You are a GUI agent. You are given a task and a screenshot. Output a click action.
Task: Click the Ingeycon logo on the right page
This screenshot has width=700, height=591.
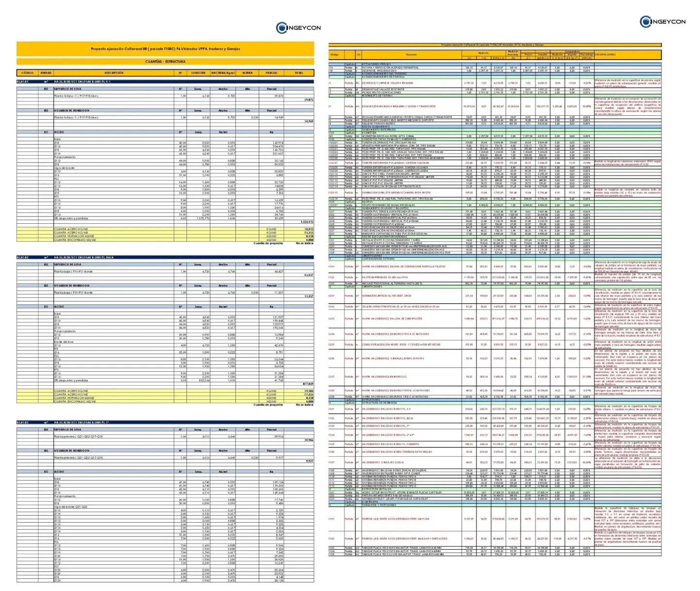(662, 21)
